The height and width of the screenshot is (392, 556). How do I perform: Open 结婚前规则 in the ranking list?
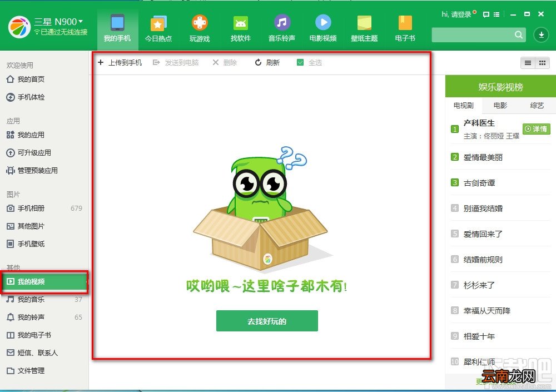483,259
